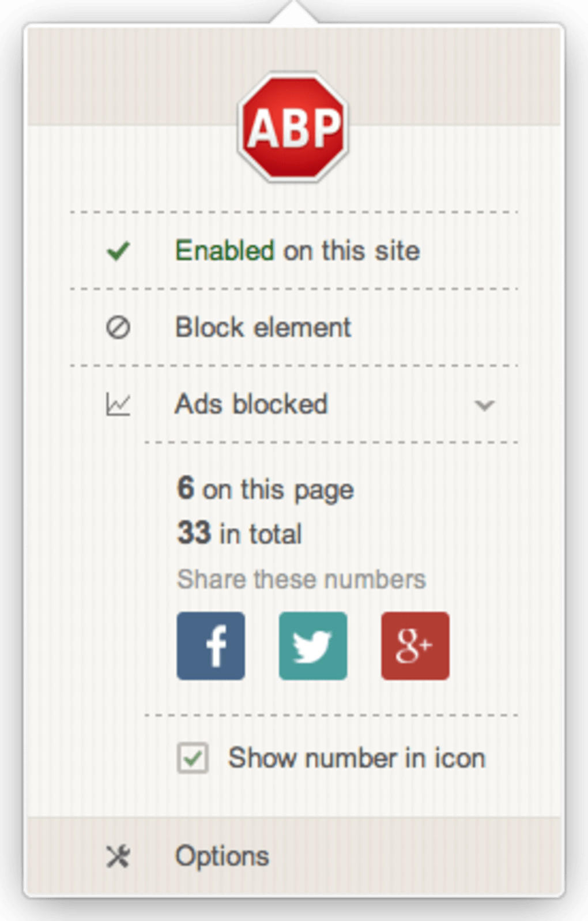Click the '6 on this page' counter
The height and width of the screenshot is (921, 588).
click(265, 489)
